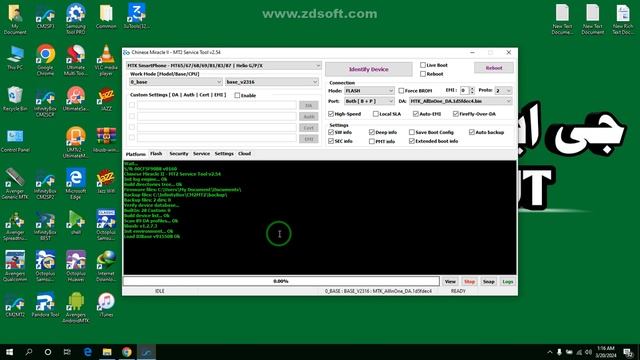Viewport: 640px width, 360px height.
Task: Open the Control Panel desktop icon
Action: (15, 141)
